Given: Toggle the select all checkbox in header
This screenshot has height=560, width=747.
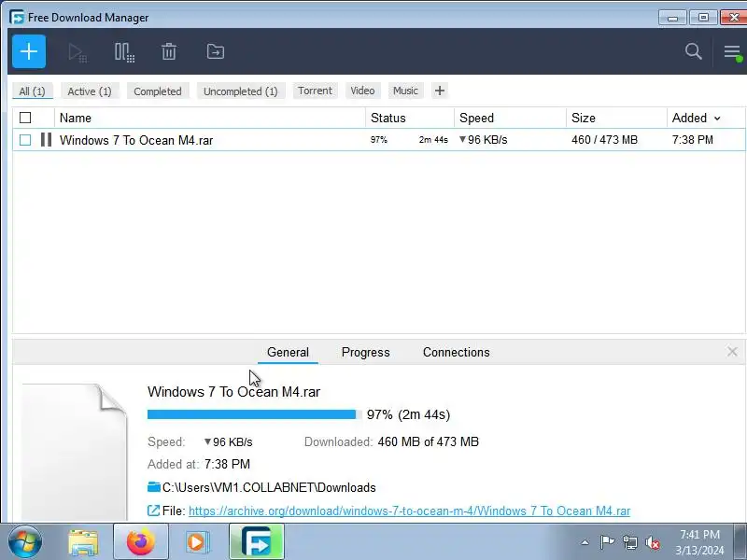Looking at the screenshot, I should point(25,118).
